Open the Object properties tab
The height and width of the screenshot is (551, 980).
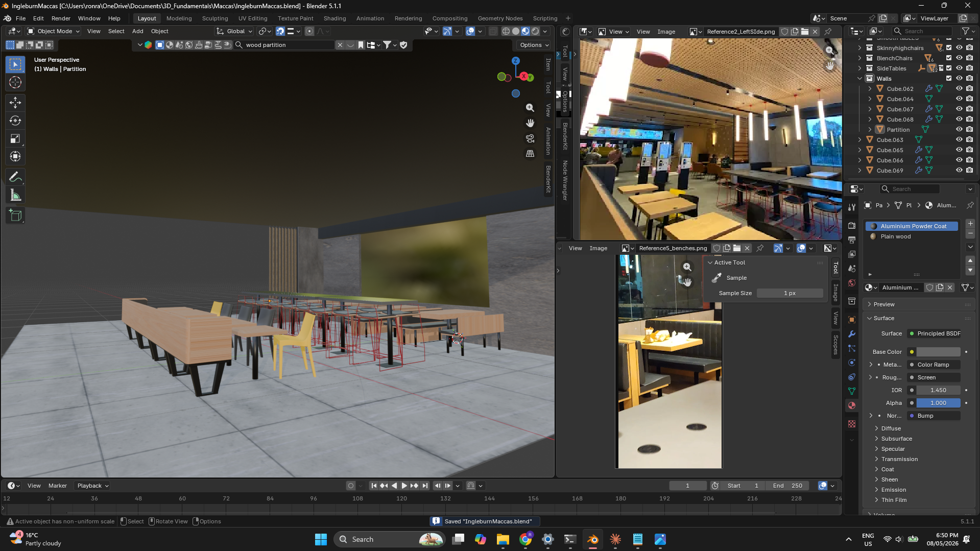tap(852, 320)
